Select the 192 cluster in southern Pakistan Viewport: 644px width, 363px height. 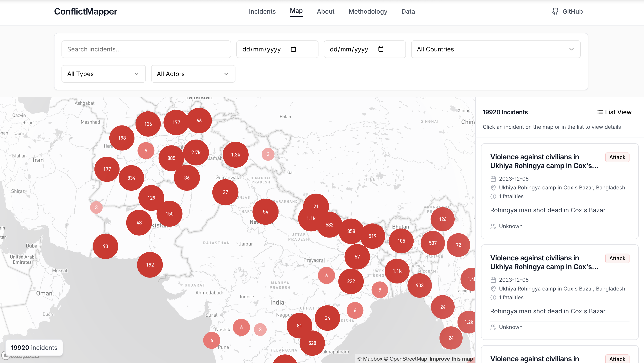[150, 265]
